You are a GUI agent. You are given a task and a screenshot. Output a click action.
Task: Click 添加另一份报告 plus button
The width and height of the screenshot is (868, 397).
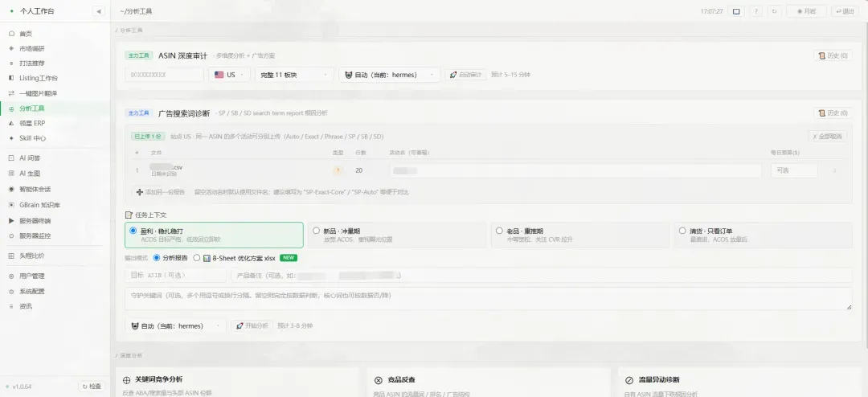pos(161,192)
